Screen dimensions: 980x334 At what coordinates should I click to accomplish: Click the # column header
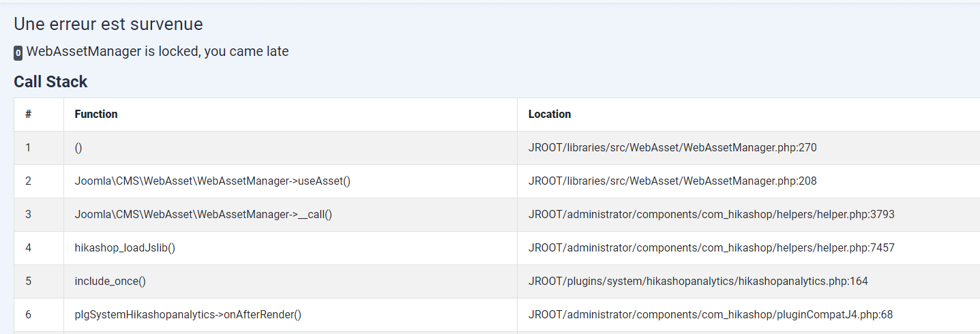click(x=28, y=115)
